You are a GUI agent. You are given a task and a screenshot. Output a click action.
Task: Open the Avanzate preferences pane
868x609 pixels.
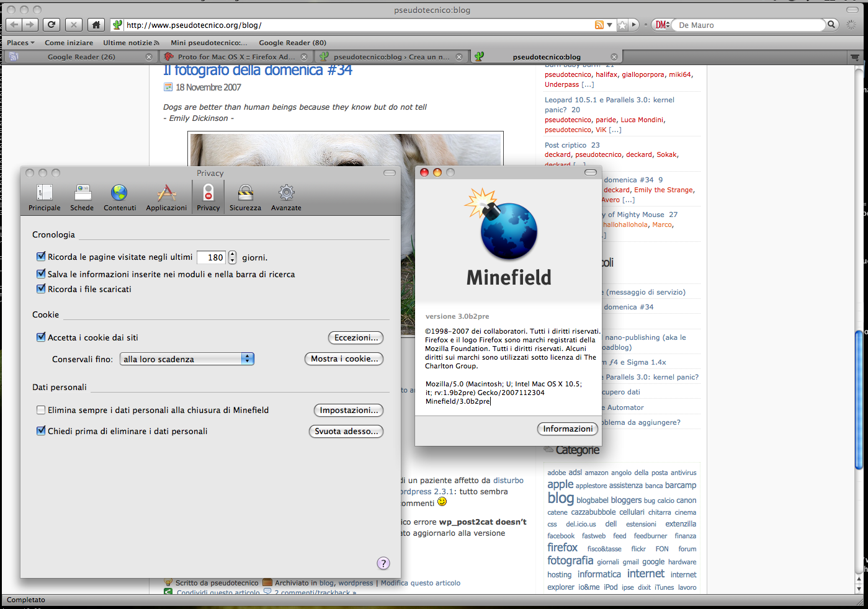(x=286, y=198)
